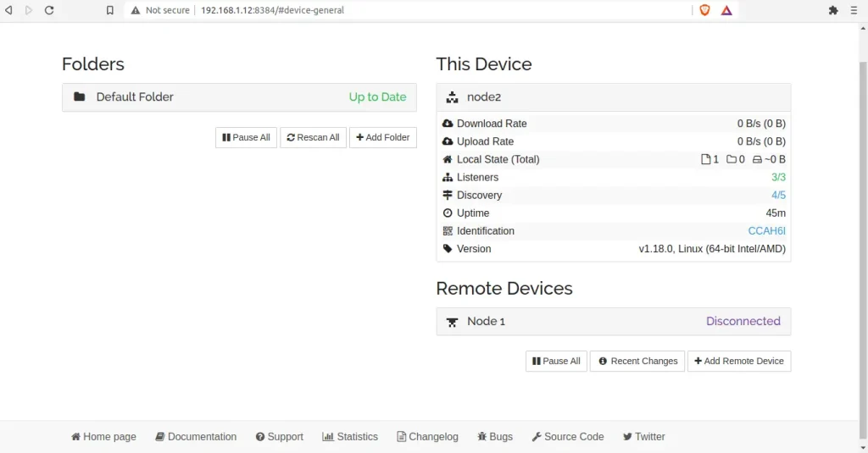The image size is (868, 453).
Task: Click the Add Folder button
Action: [x=382, y=137]
